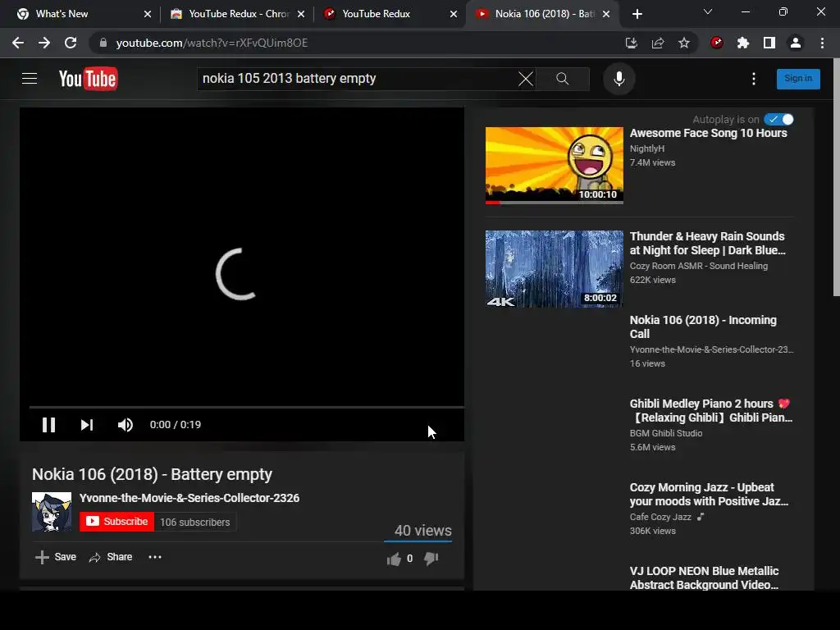Open the Chrome extensions puzzle menu

tap(743, 43)
